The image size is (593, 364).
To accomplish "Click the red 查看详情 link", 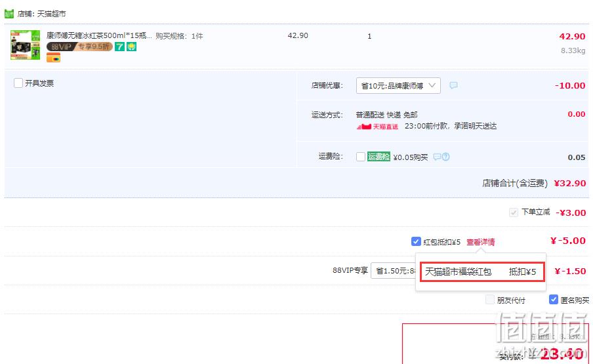I will point(480,242).
